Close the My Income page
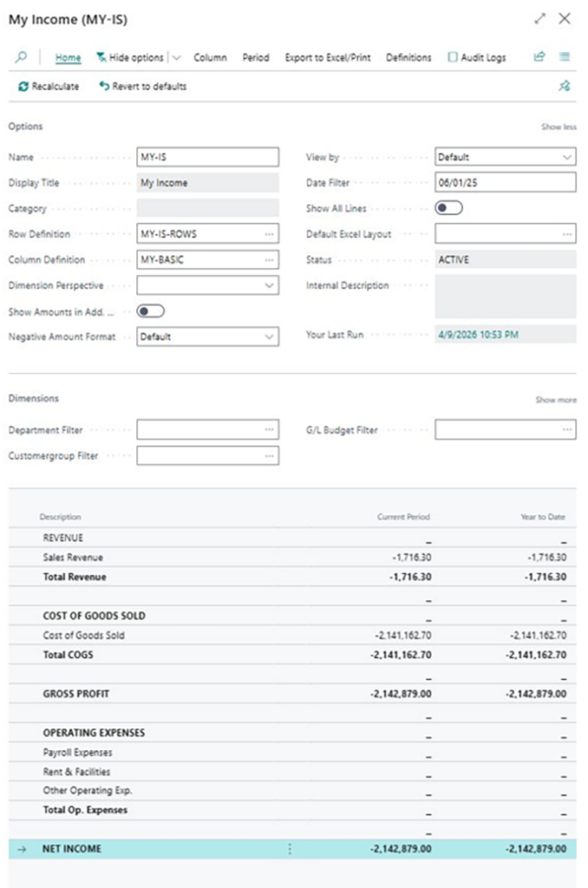The height and width of the screenshot is (888, 588). coord(565,19)
